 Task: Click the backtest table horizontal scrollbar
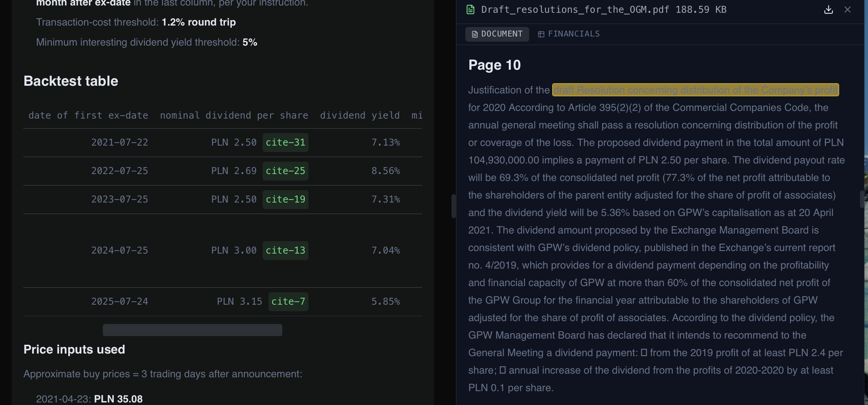192,330
